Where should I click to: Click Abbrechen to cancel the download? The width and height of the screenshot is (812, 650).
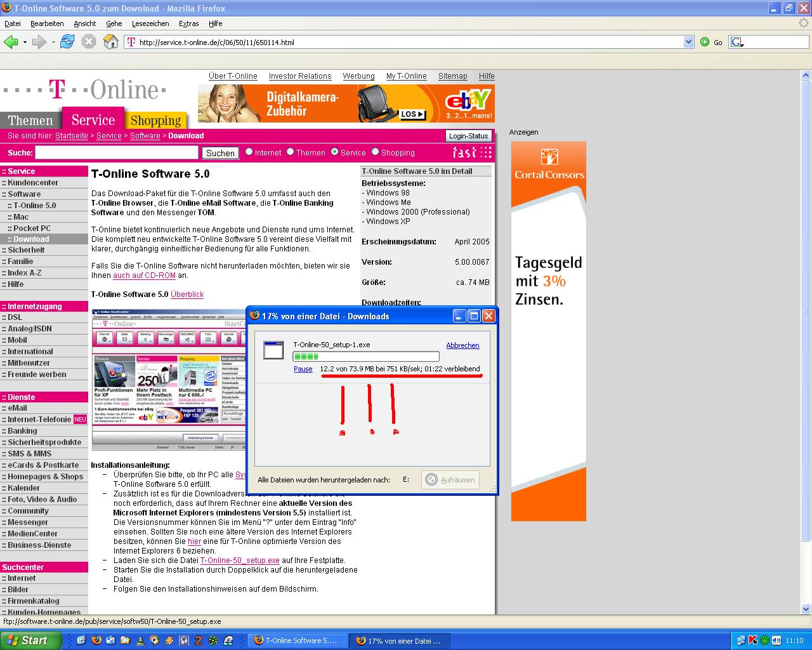coord(462,345)
